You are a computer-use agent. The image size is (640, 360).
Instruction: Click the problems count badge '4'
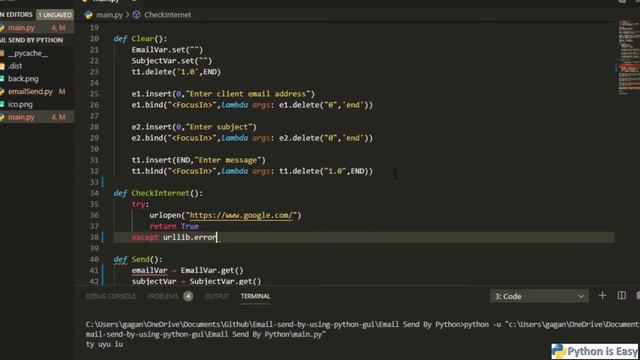188,296
